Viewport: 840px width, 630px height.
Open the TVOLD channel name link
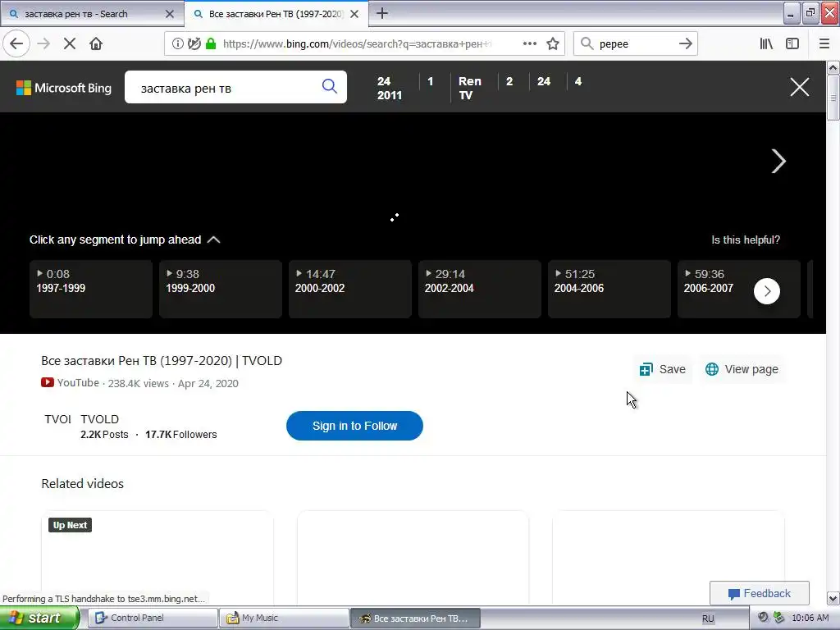click(x=99, y=419)
